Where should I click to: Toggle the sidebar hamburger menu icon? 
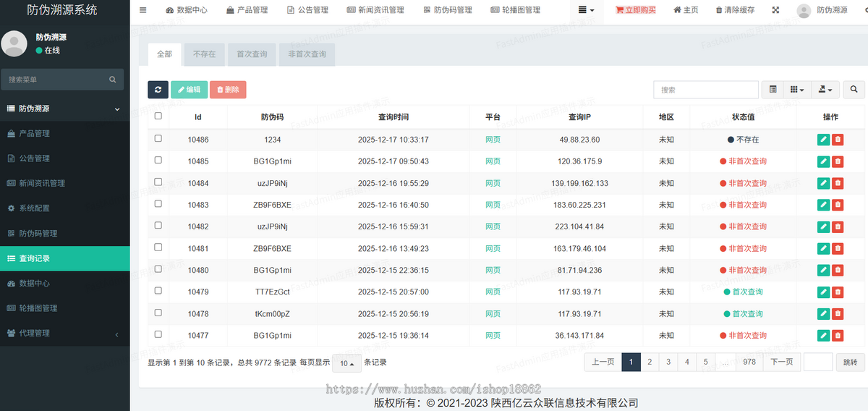[142, 10]
